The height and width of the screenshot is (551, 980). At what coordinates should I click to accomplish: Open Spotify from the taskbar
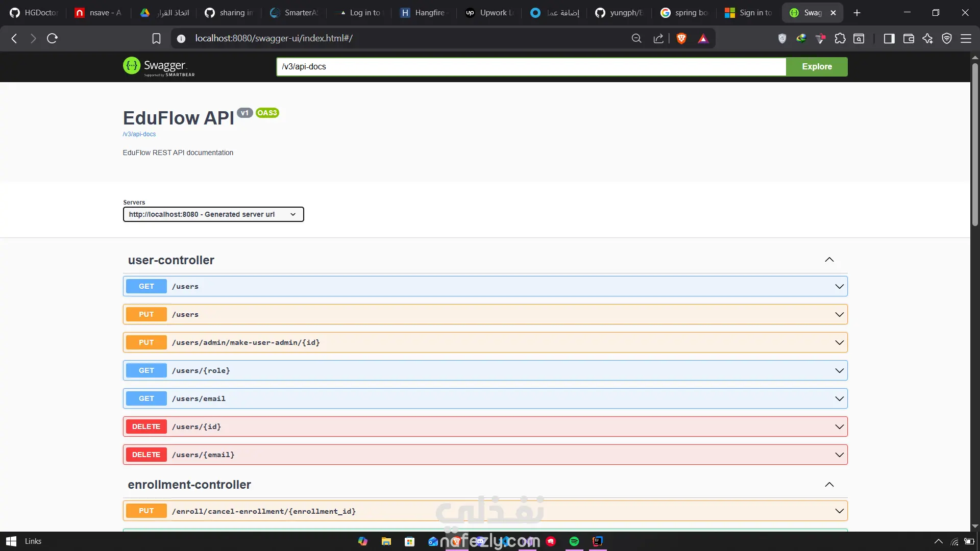coord(574,541)
